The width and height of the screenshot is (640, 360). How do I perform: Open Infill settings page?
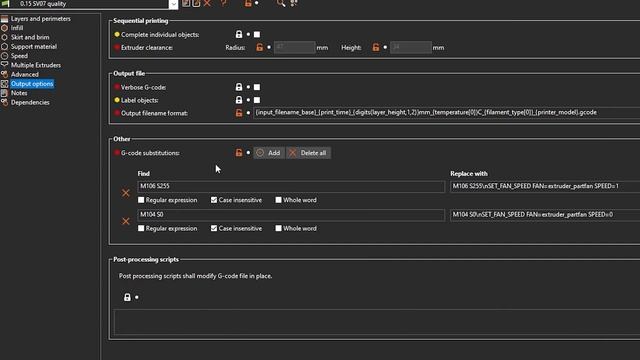[x=17, y=28]
